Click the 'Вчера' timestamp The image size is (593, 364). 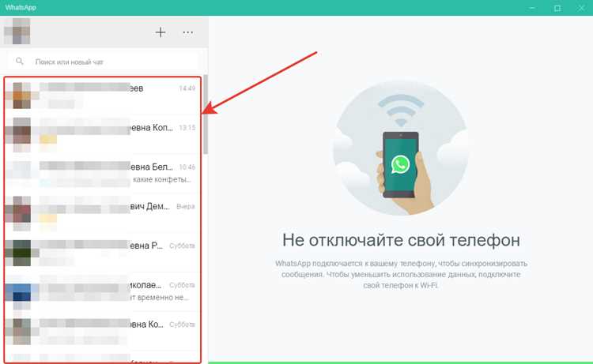click(186, 206)
